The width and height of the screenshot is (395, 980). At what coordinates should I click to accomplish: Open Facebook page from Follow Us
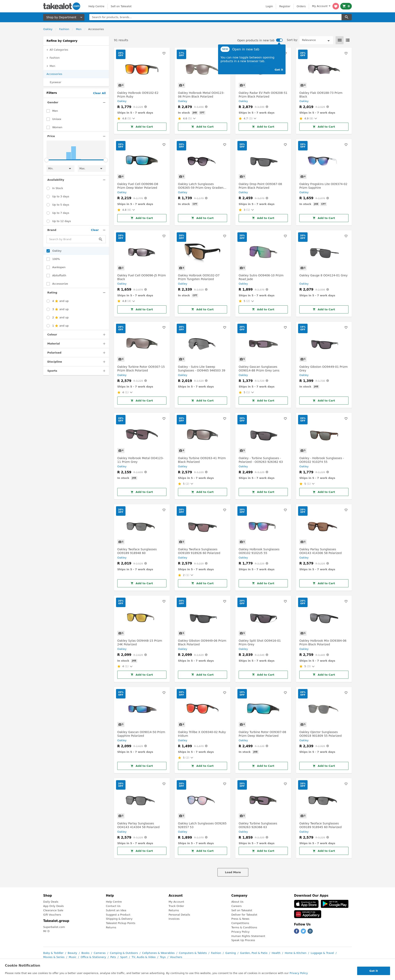point(296,931)
